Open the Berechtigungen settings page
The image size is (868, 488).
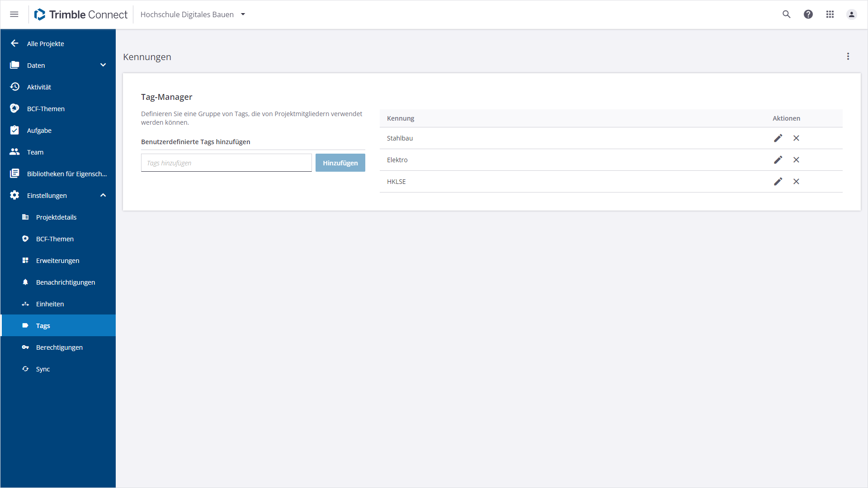[x=59, y=347]
